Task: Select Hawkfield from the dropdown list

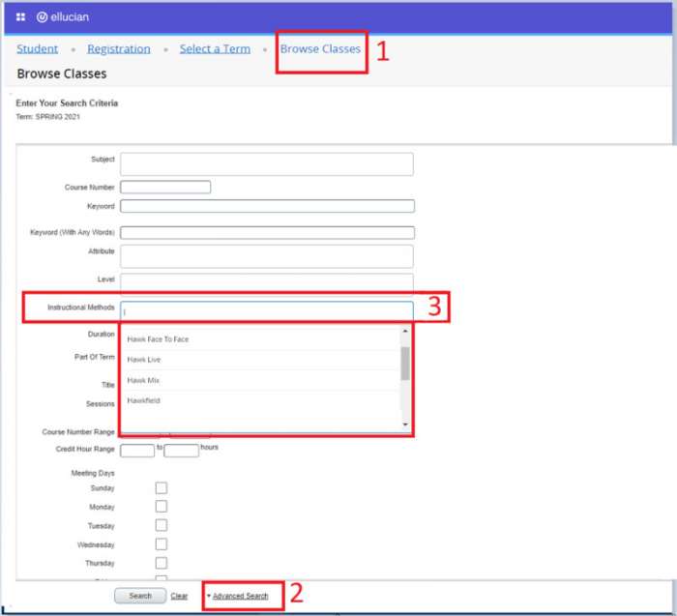Action: coord(144,400)
